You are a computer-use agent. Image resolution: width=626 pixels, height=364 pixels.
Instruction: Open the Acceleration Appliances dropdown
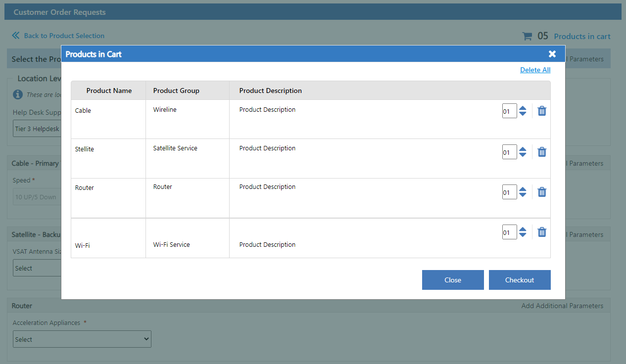82,339
